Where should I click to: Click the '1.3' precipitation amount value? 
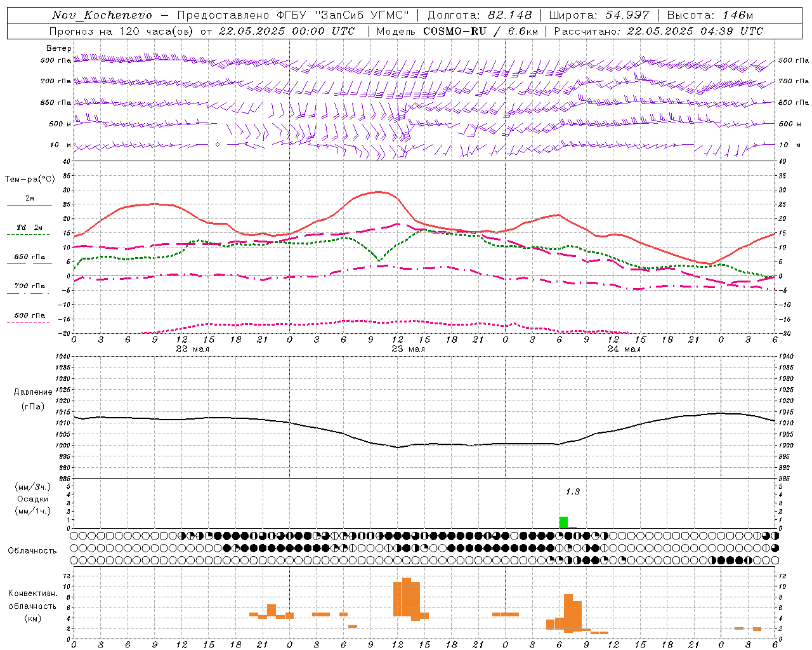(x=573, y=492)
